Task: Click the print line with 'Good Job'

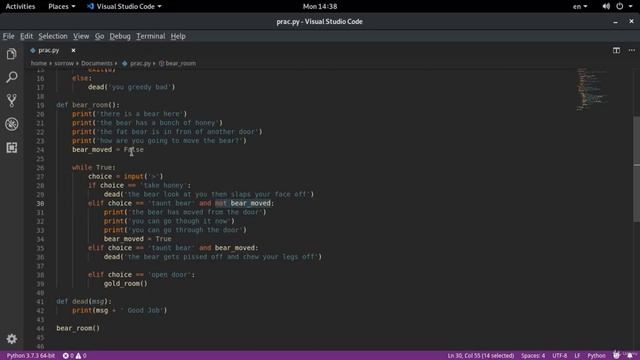Action: point(120,311)
